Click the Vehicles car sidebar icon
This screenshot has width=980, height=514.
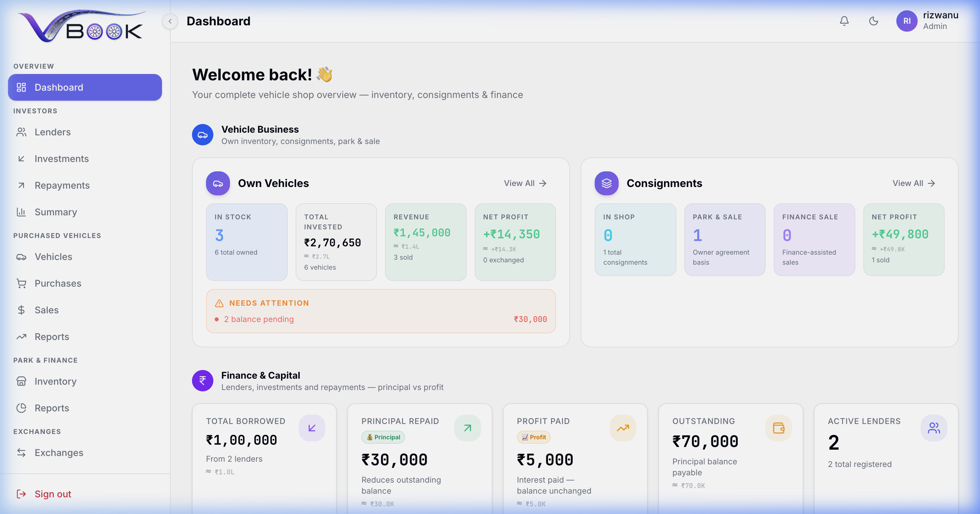pyautogui.click(x=21, y=257)
